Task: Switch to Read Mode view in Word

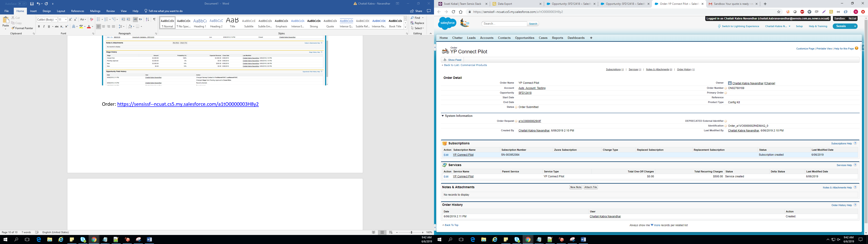Action: 374,232
